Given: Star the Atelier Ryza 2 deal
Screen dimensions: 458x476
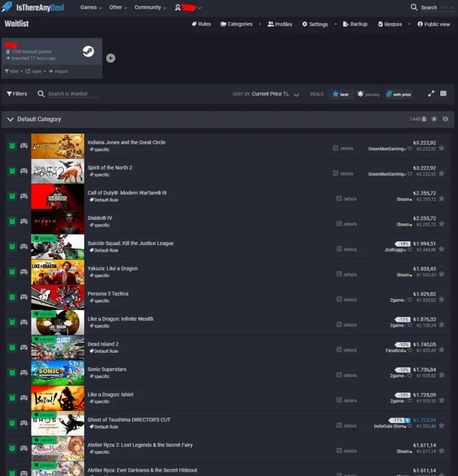Looking at the screenshot, I should [441, 451].
